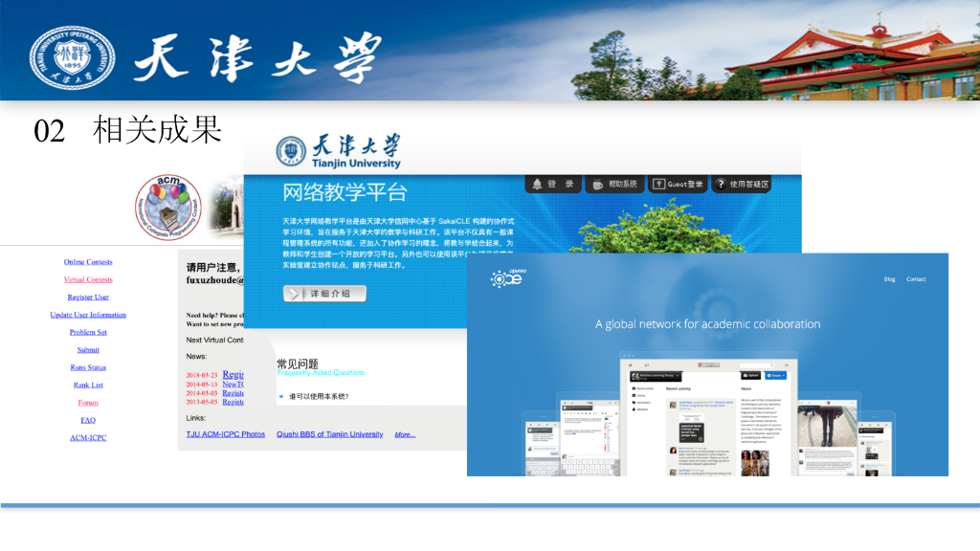Screen dimensions: 980x551
Task: Click the Apereo OAE logo
Action: 508,277
